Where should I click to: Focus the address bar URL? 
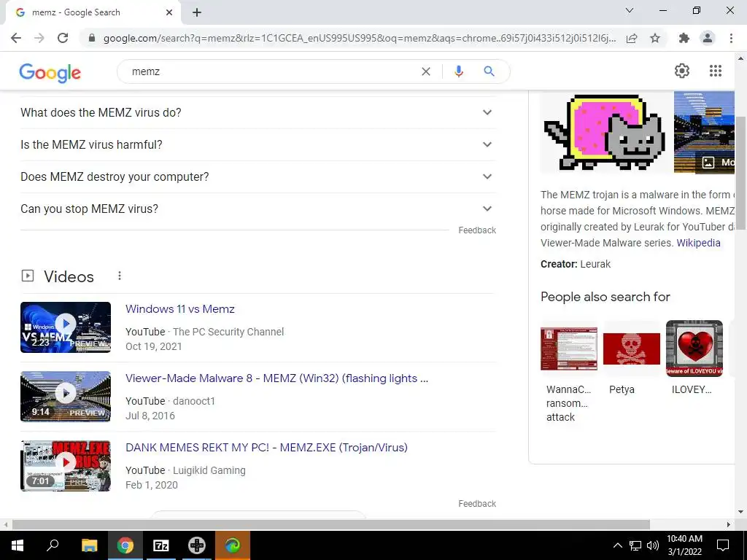[359, 38]
